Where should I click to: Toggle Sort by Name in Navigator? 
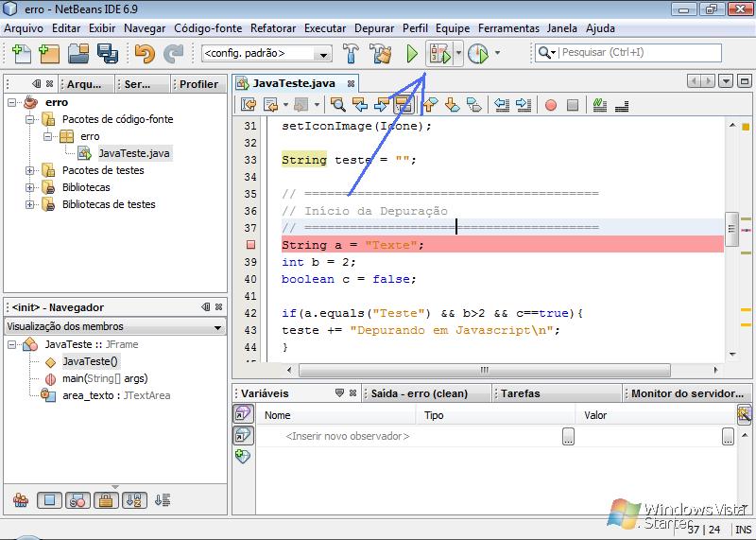click(134, 500)
